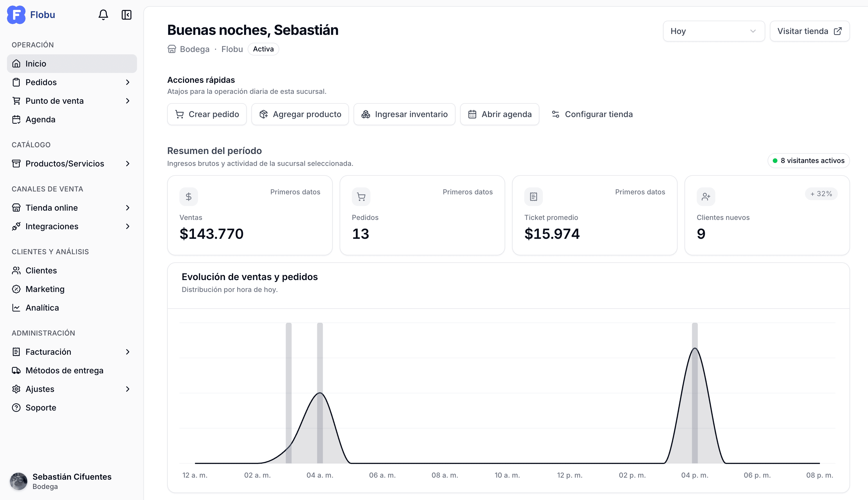Click the people icon next to Clientes
Image resolution: width=868 pixels, height=500 pixels.
click(16, 270)
